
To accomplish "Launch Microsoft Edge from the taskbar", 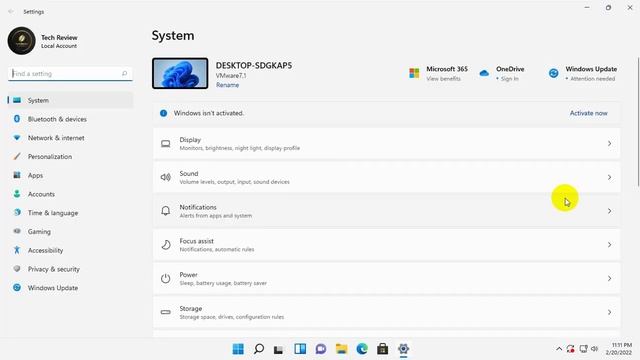I will 362,349.
